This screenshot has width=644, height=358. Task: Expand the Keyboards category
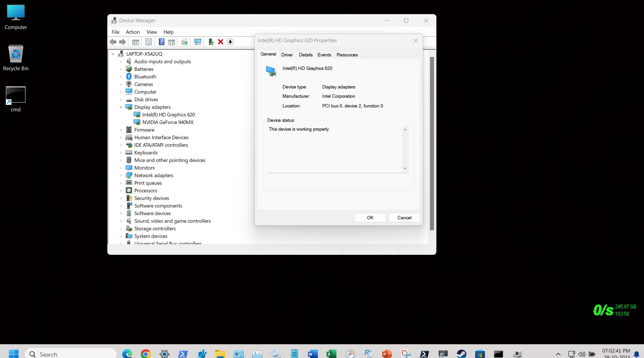tap(121, 153)
